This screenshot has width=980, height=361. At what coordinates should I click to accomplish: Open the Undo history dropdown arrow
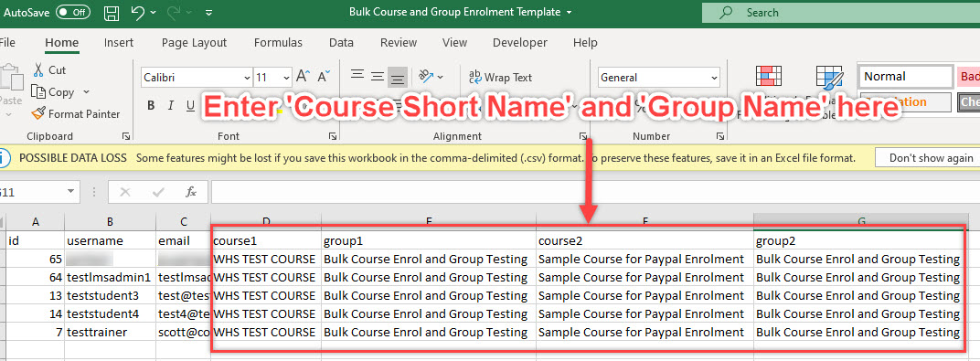pyautogui.click(x=153, y=13)
